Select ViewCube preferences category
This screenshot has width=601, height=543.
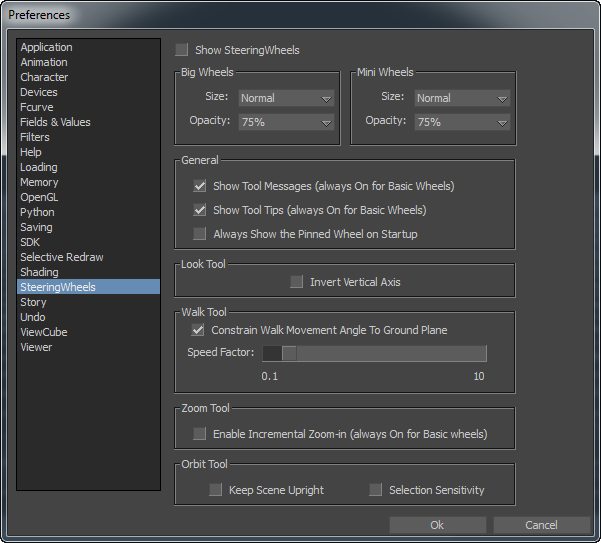88,332
